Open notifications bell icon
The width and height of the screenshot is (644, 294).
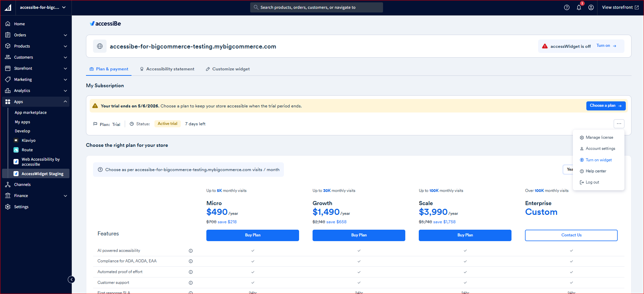(579, 7)
